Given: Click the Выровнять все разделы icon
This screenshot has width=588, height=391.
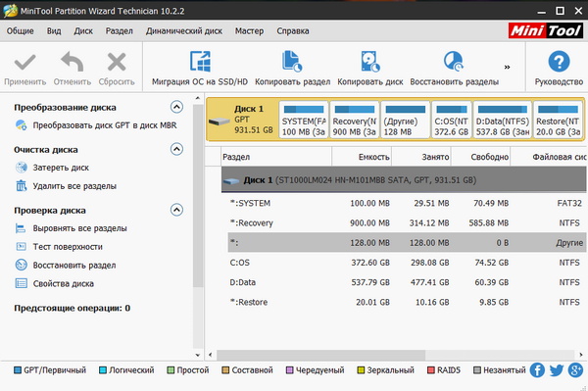Looking at the screenshot, I should click(x=21, y=228).
